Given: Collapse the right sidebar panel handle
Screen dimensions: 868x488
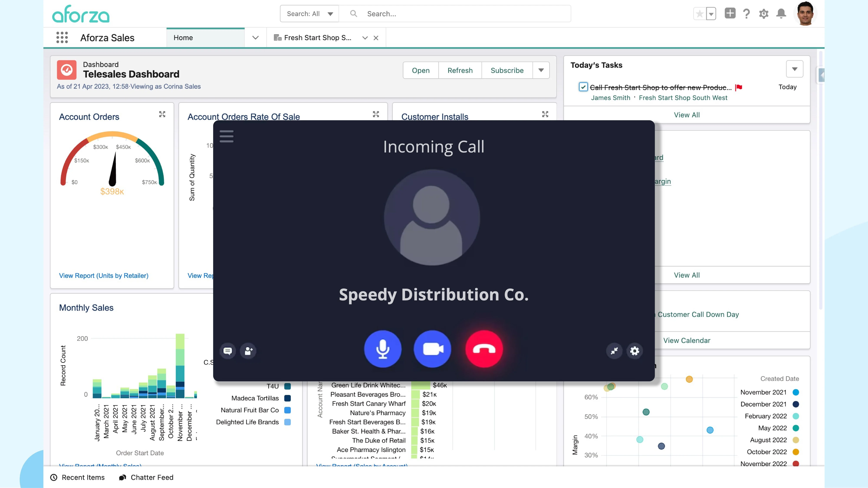Looking at the screenshot, I should click(x=821, y=75).
